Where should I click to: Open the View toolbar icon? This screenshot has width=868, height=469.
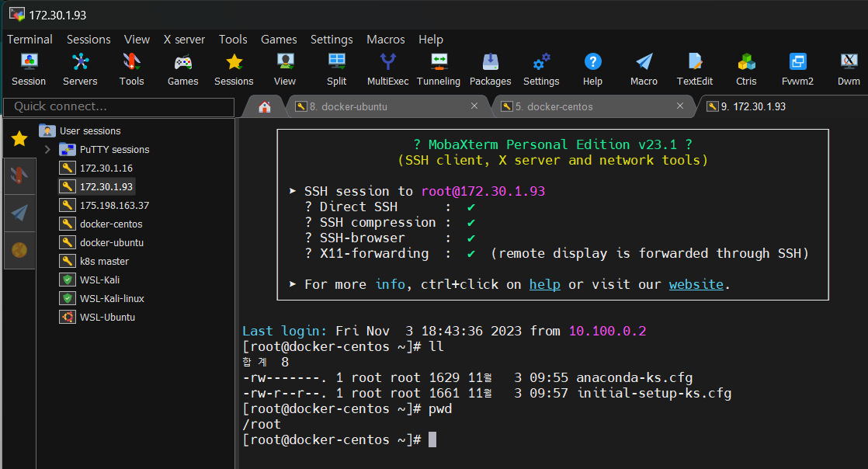(x=285, y=69)
